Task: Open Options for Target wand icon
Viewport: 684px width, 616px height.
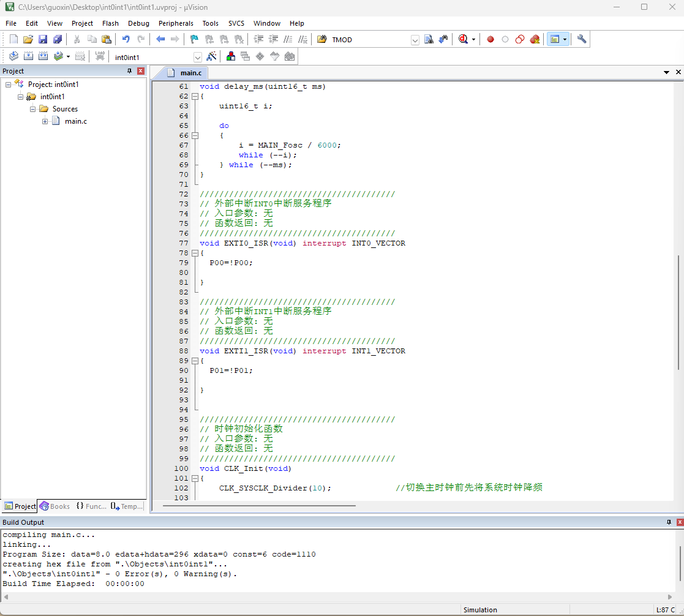Action: (212, 56)
